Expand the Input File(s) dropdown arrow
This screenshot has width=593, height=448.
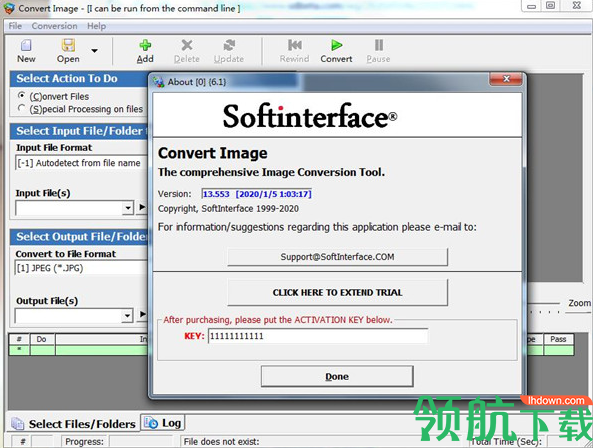(x=128, y=208)
